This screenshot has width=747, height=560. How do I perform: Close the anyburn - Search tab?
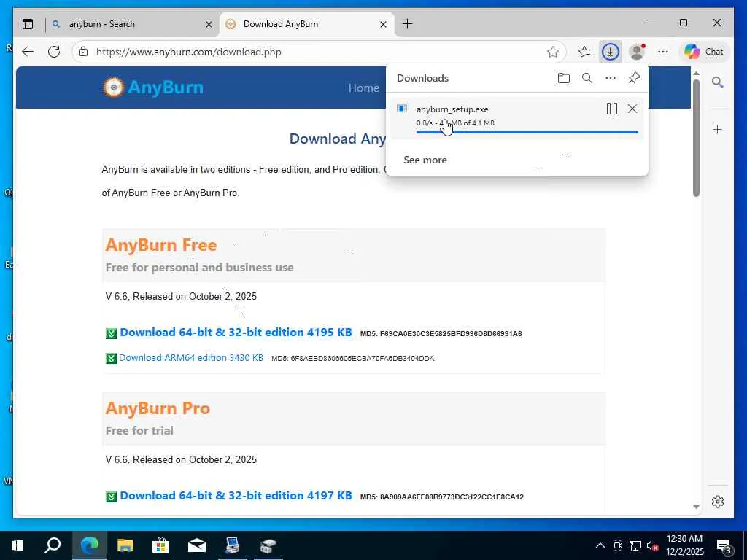coord(209,24)
